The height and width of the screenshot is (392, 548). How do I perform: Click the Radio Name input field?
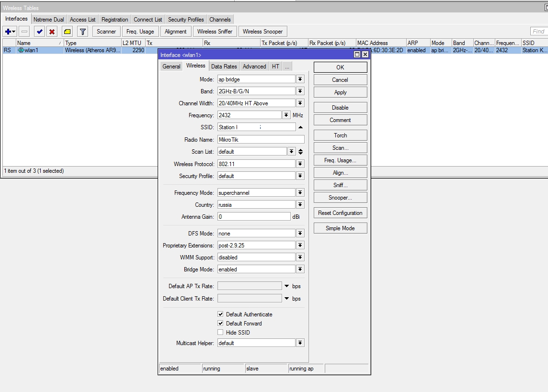(x=261, y=140)
